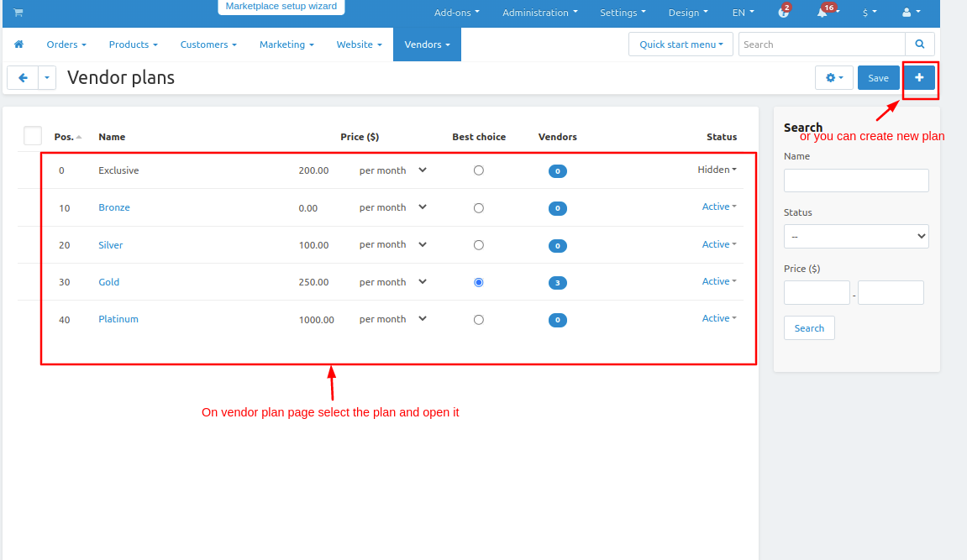Open the Platinum plan link
Screen dimensions: 967x560
[x=118, y=319]
